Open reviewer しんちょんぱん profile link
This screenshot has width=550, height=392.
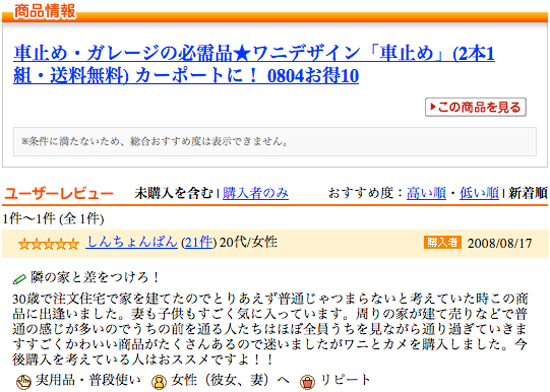(x=132, y=242)
